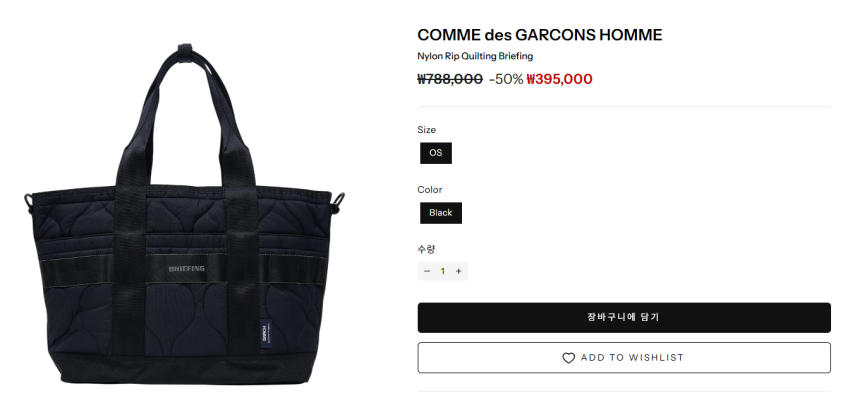850x406 pixels.
Task: Click the blue HOMME tag on the bag
Action: pyautogui.click(x=265, y=332)
